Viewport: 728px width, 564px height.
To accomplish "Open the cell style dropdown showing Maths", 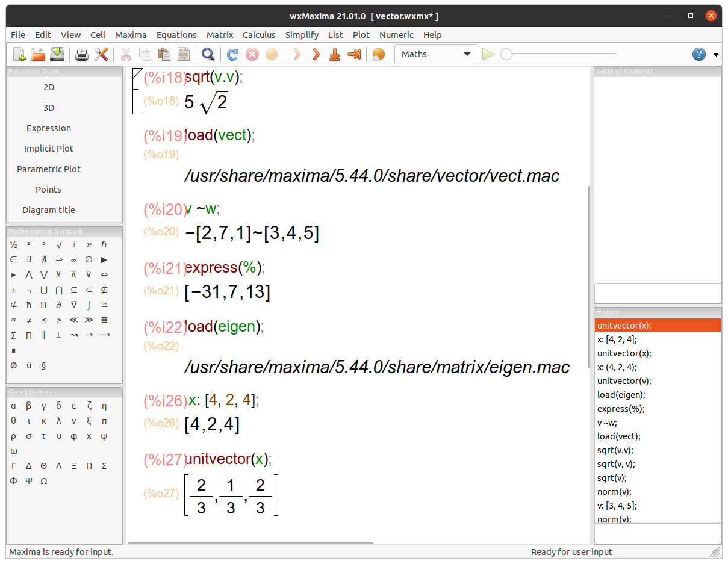I will pyautogui.click(x=435, y=54).
